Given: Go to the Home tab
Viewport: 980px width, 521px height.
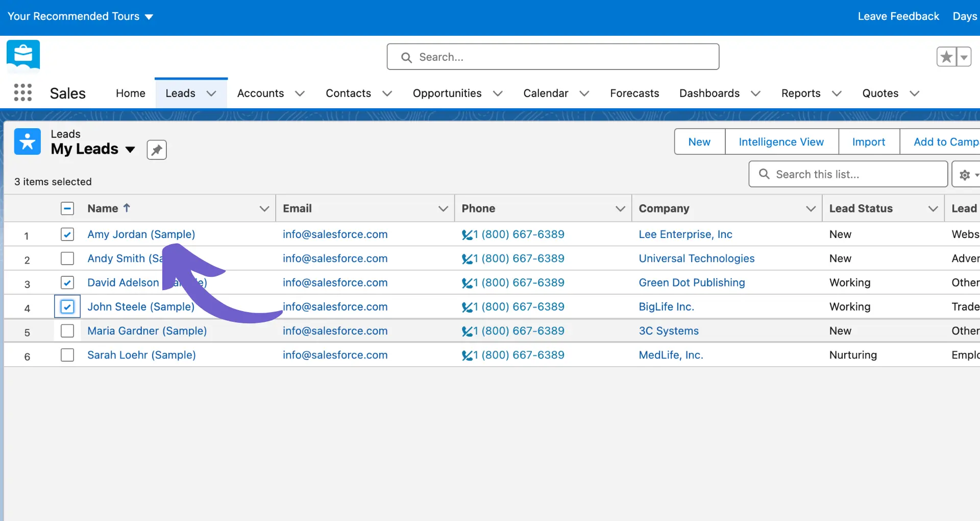Looking at the screenshot, I should click(x=131, y=93).
